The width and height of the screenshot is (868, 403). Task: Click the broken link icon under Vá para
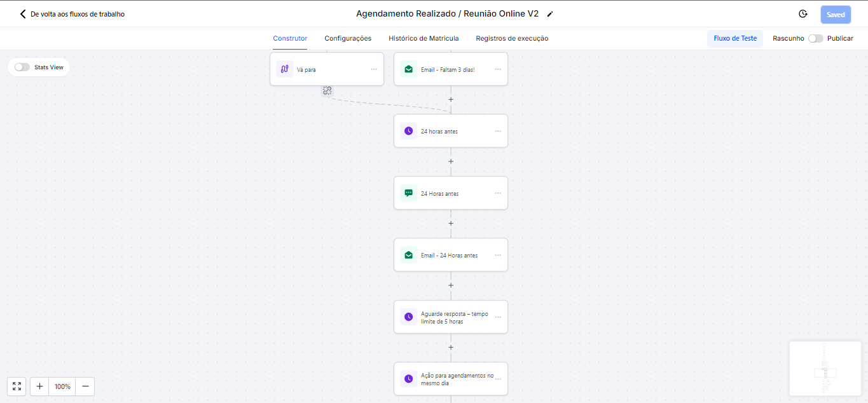coord(327,91)
